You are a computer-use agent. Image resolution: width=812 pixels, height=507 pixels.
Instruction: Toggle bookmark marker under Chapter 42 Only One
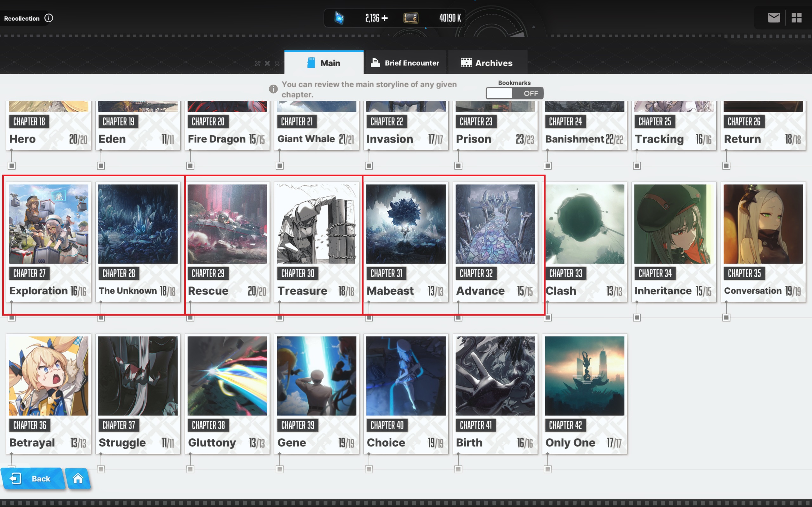tap(547, 469)
